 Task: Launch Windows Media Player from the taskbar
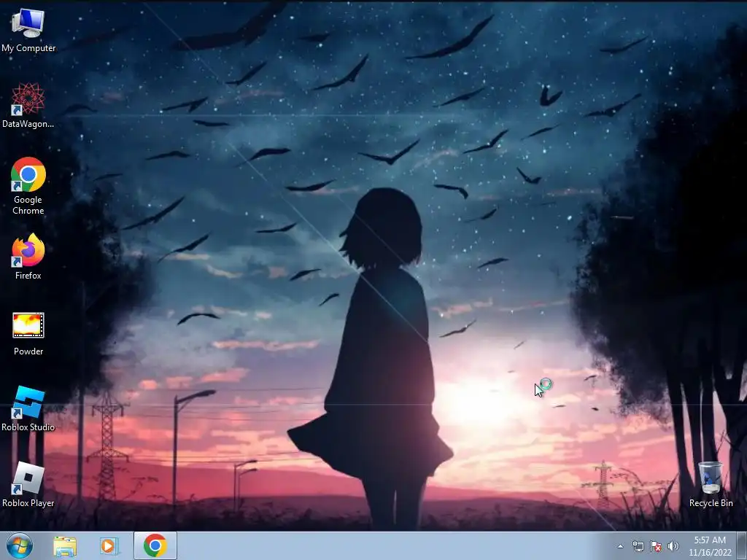tap(109, 546)
